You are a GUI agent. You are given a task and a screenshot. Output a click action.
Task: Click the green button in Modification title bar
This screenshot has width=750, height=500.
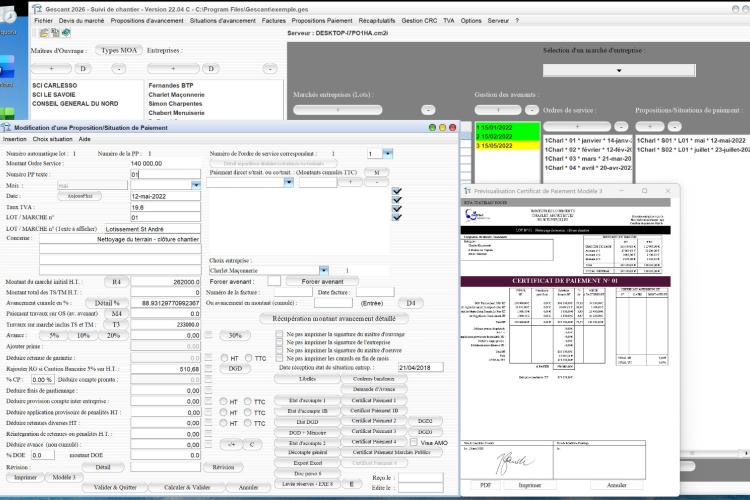click(x=432, y=127)
